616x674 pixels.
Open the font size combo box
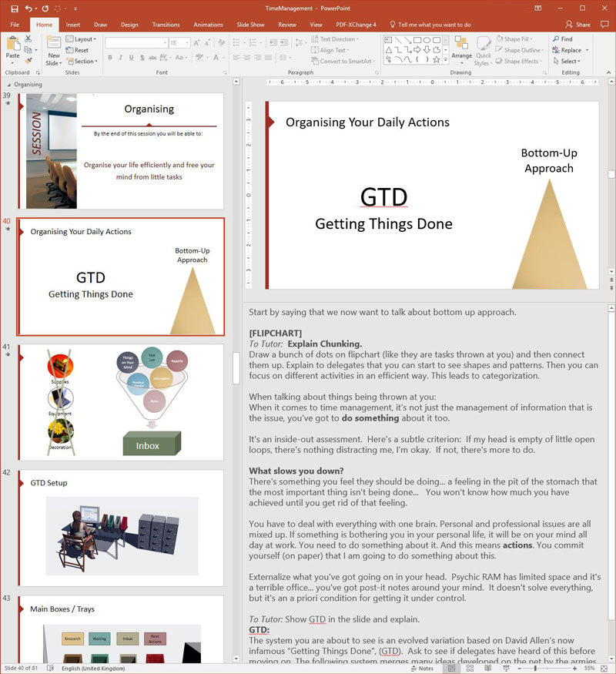(179, 43)
